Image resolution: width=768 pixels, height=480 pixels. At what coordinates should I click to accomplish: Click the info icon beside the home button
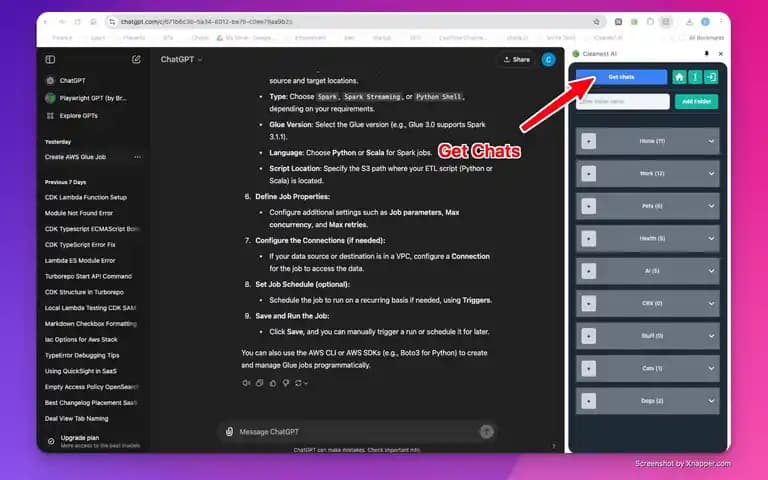tap(695, 77)
